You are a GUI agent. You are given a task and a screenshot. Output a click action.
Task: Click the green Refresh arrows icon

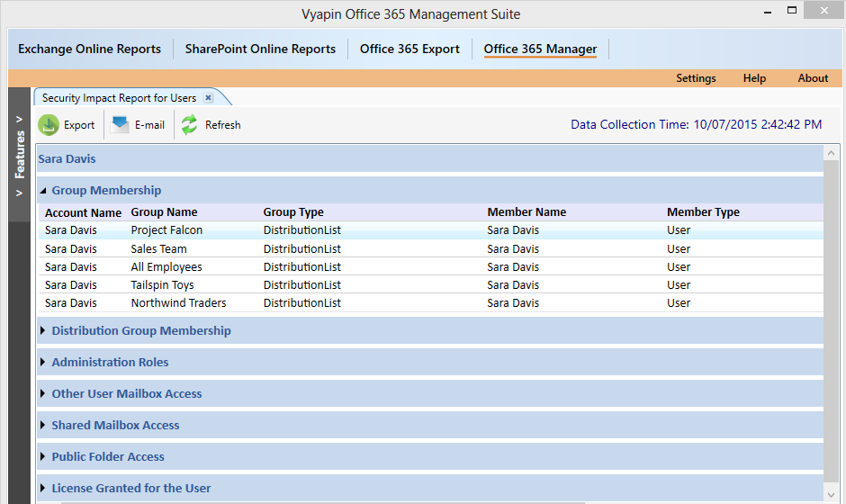[189, 125]
